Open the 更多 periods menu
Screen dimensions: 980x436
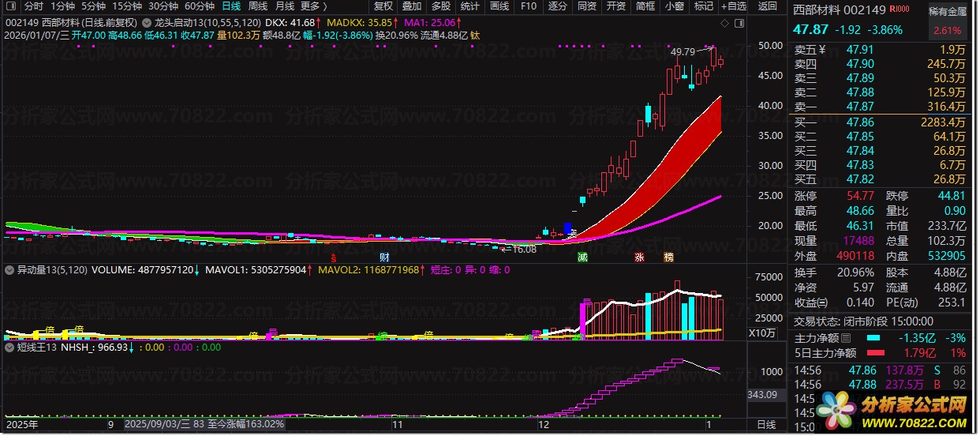click(313, 6)
